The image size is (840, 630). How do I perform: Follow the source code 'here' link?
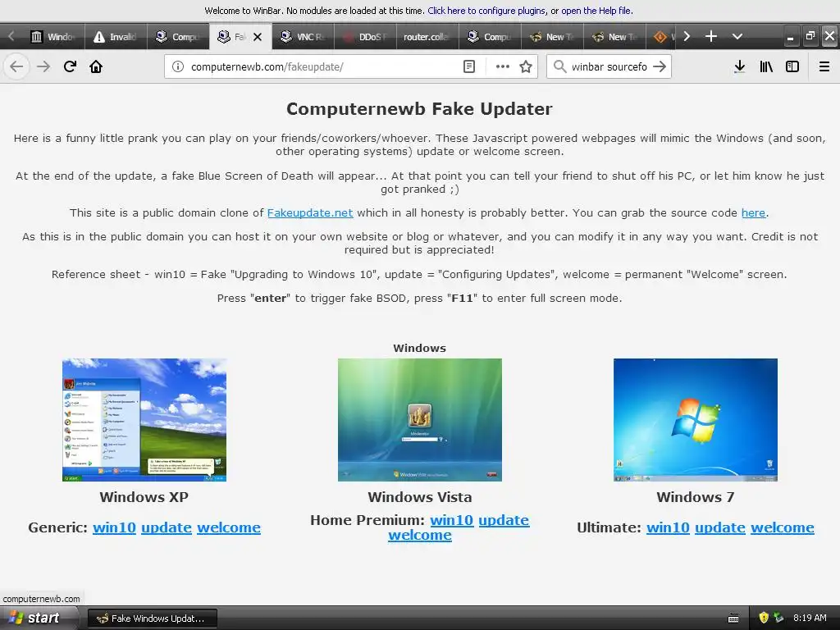pyautogui.click(x=753, y=212)
